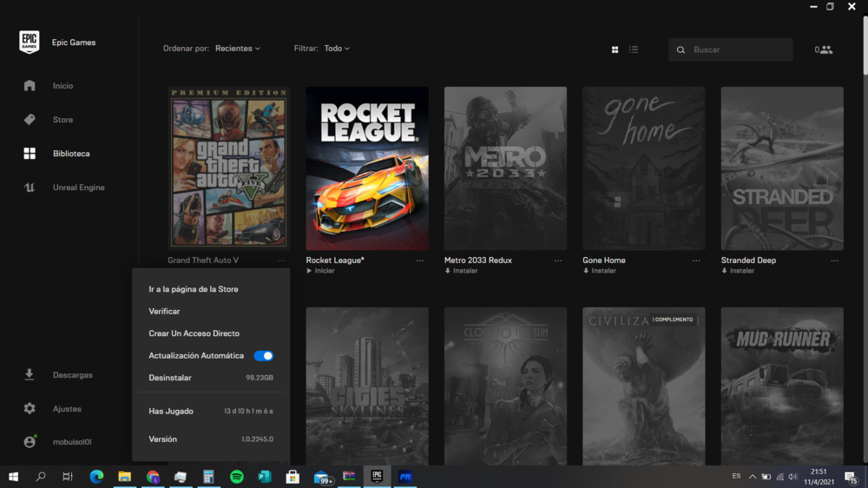Click the search magnifier icon
The image size is (868, 488).
pos(681,49)
